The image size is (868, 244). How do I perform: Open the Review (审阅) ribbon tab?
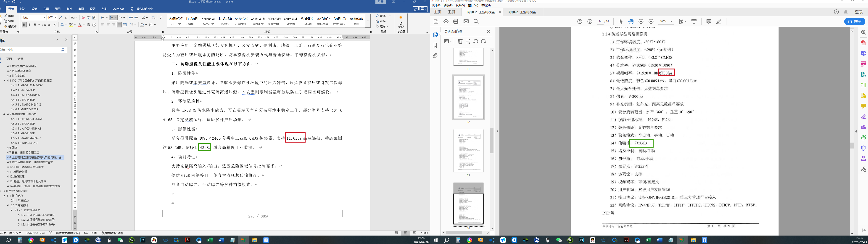81,9
